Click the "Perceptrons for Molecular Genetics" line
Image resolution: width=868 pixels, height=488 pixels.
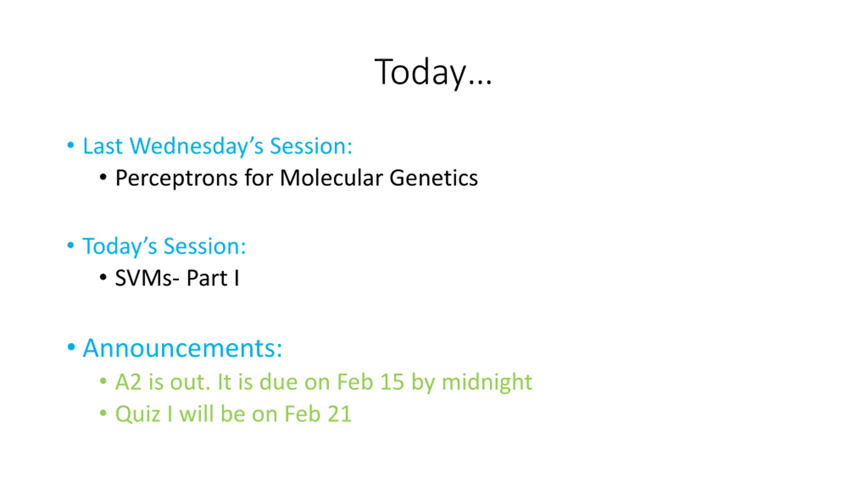pyautogui.click(x=297, y=178)
